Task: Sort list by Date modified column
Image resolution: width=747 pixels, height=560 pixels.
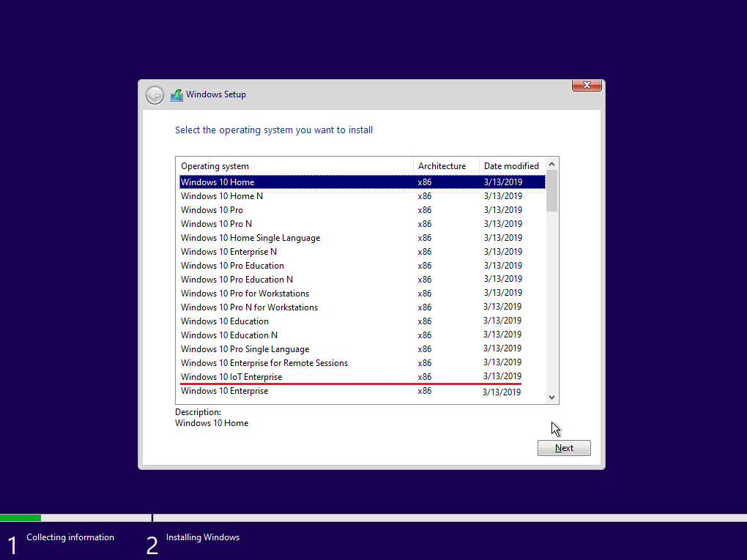Action: click(x=510, y=165)
